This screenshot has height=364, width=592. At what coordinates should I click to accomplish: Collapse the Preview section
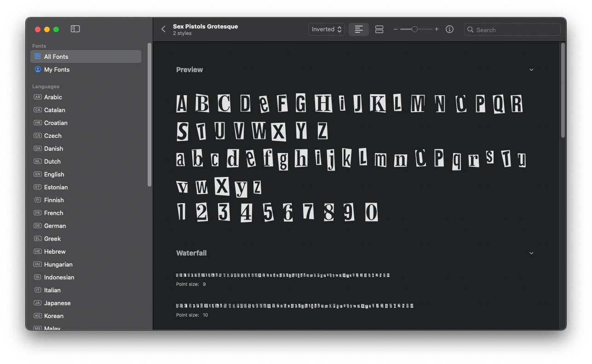[x=531, y=70]
